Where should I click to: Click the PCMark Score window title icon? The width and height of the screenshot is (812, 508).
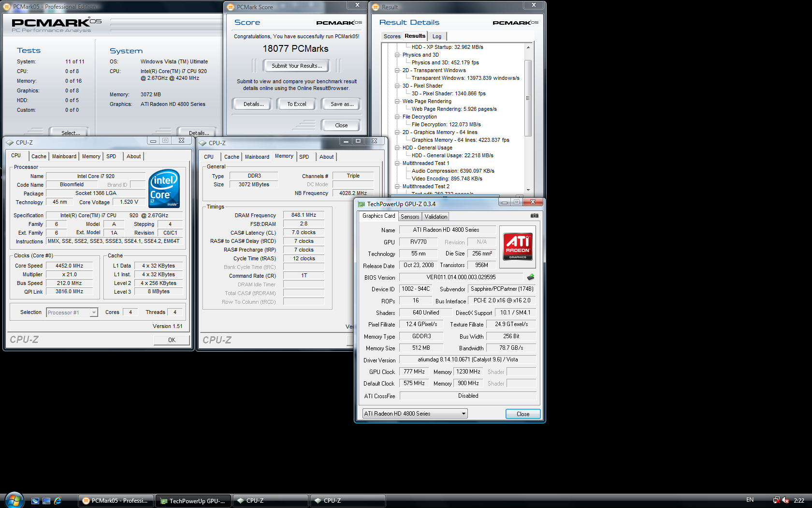pyautogui.click(x=231, y=7)
